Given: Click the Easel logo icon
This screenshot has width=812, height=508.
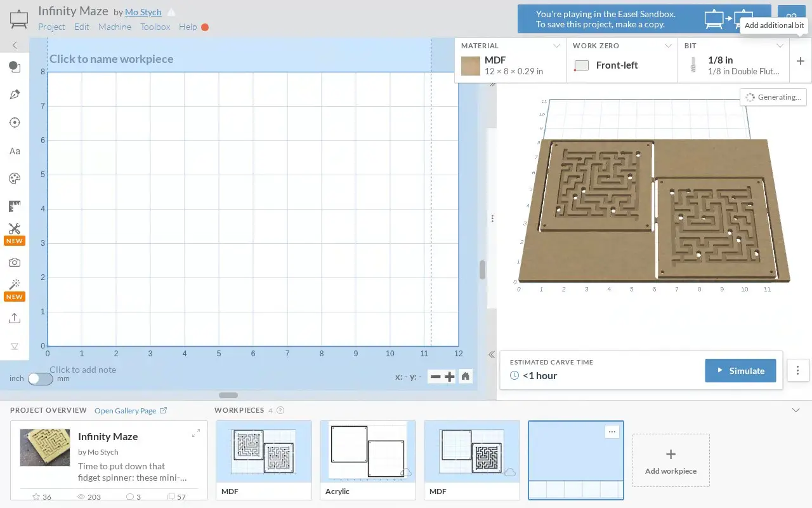Looking at the screenshot, I should click(x=19, y=19).
